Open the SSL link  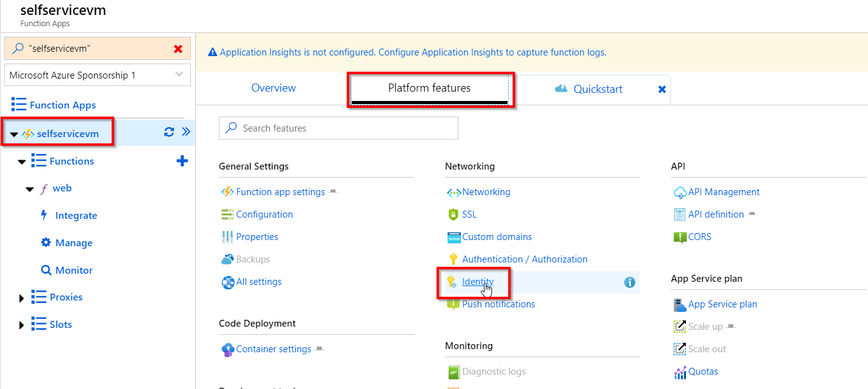coord(470,214)
